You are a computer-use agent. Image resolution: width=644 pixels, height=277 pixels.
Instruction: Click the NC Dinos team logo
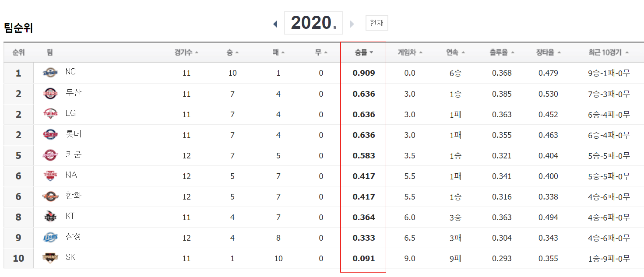point(50,73)
